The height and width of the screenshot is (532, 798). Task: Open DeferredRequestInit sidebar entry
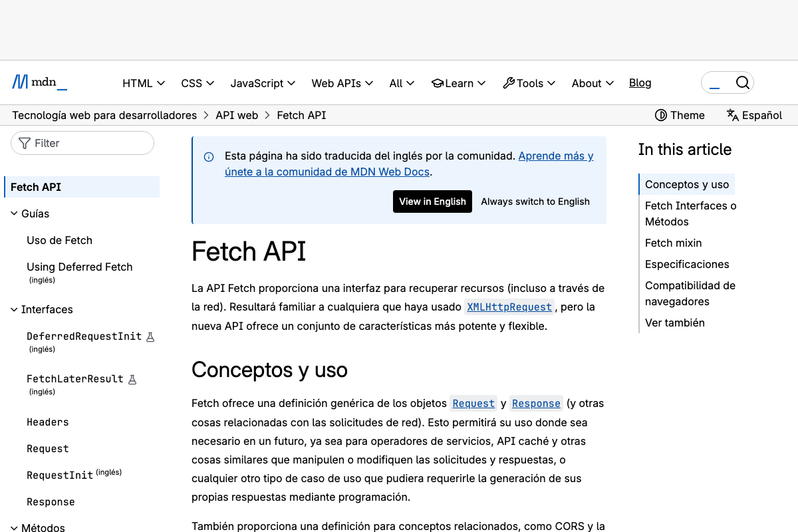pyautogui.click(x=84, y=336)
